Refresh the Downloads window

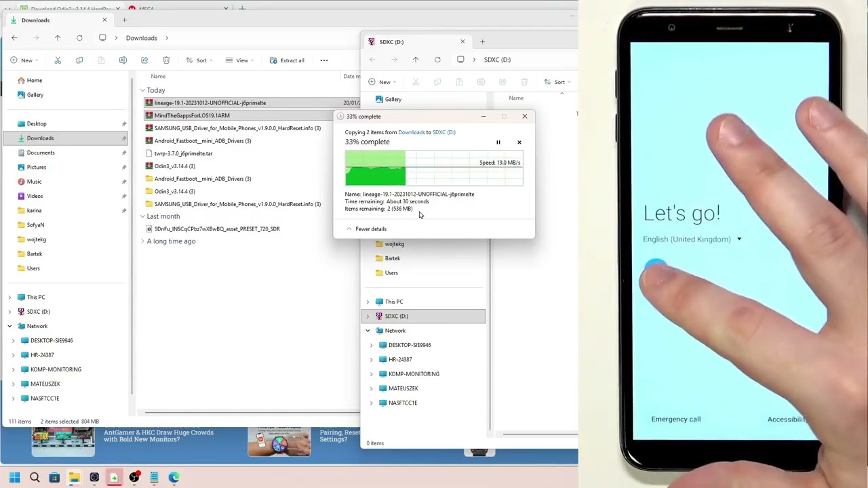tap(79, 38)
